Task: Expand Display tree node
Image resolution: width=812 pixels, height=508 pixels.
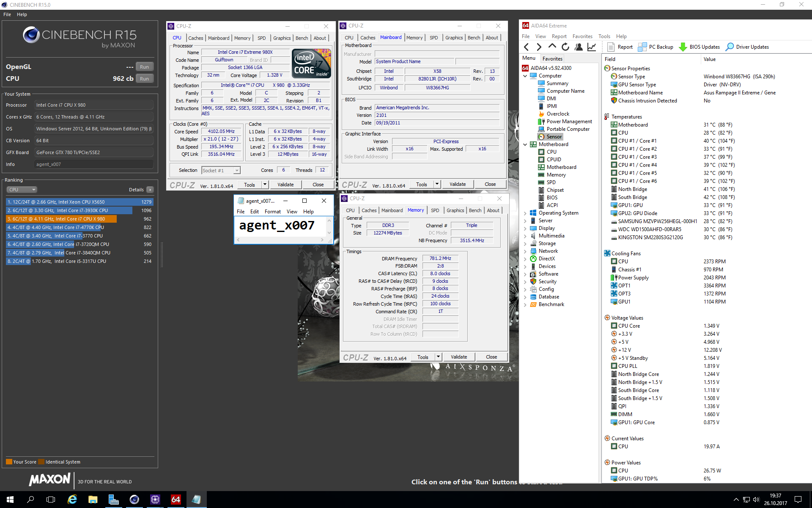Action: tap(525, 228)
